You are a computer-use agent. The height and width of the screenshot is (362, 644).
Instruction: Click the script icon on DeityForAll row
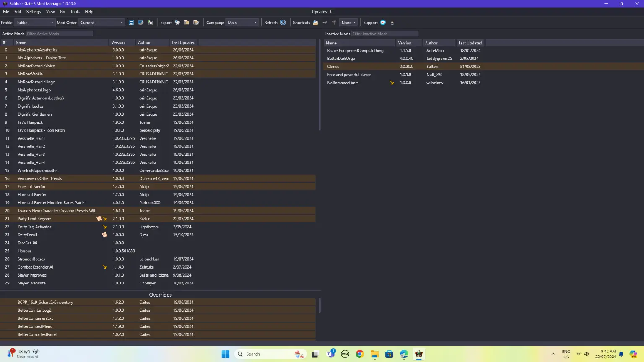click(104, 235)
